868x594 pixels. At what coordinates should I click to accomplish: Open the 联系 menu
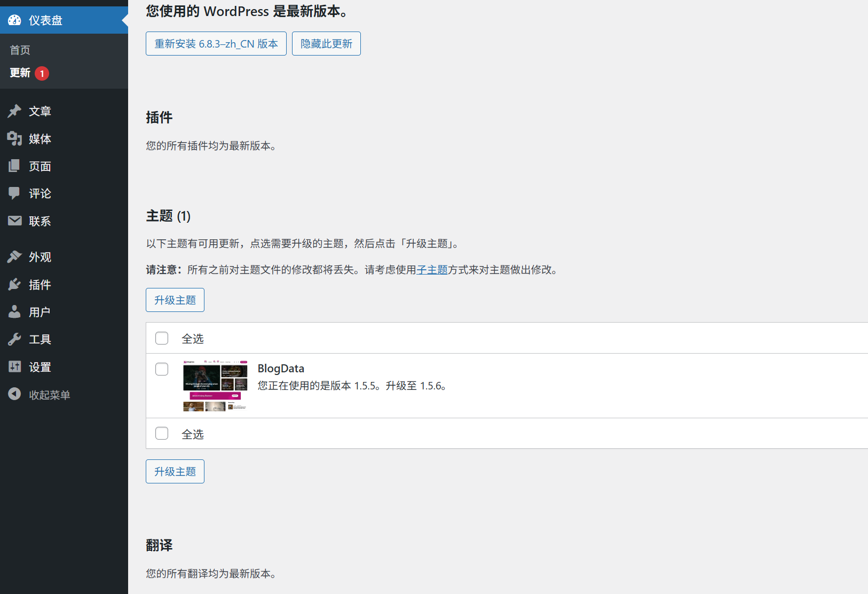[x=64, y=221]
